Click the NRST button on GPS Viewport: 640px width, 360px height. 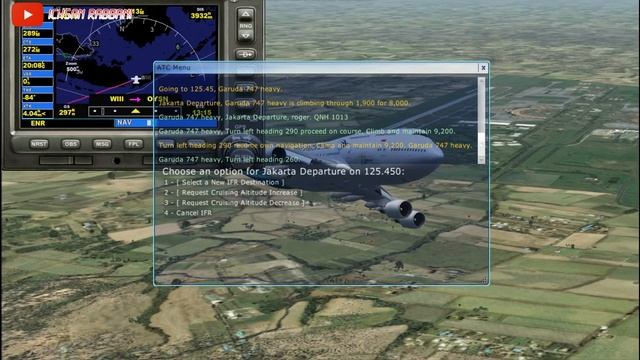point(39,144)
